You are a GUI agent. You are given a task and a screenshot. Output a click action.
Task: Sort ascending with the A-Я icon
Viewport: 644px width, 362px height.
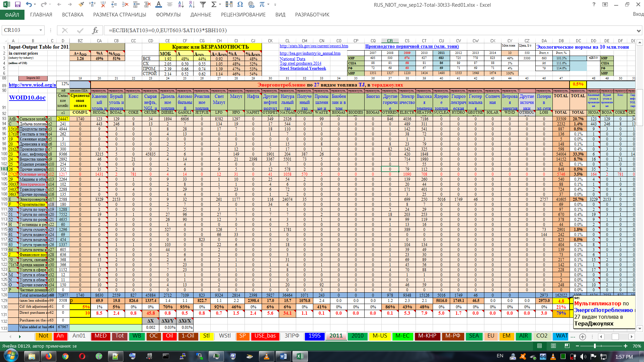click(181, 5)
